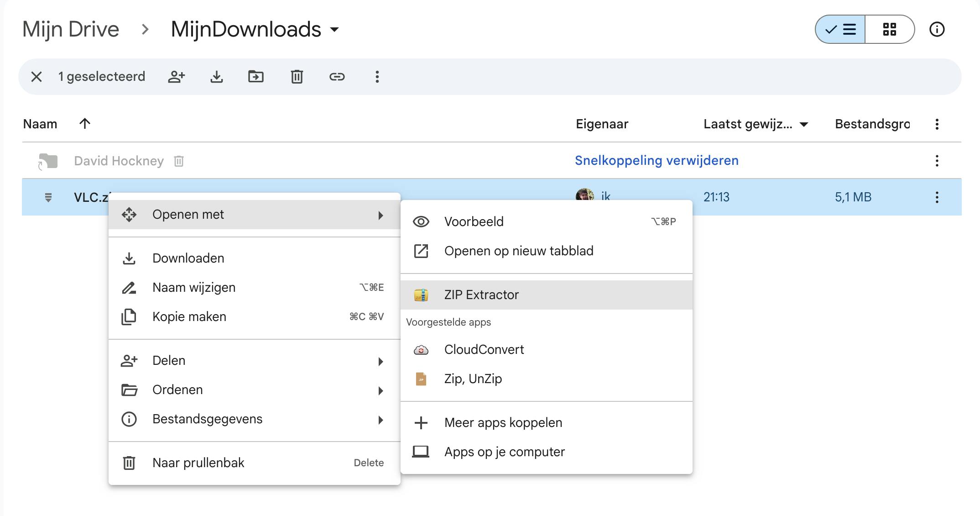Viewport: 980px width, 516px height.
Task: Open more actions in selection toolbar
Action: [x=377, y=77]
